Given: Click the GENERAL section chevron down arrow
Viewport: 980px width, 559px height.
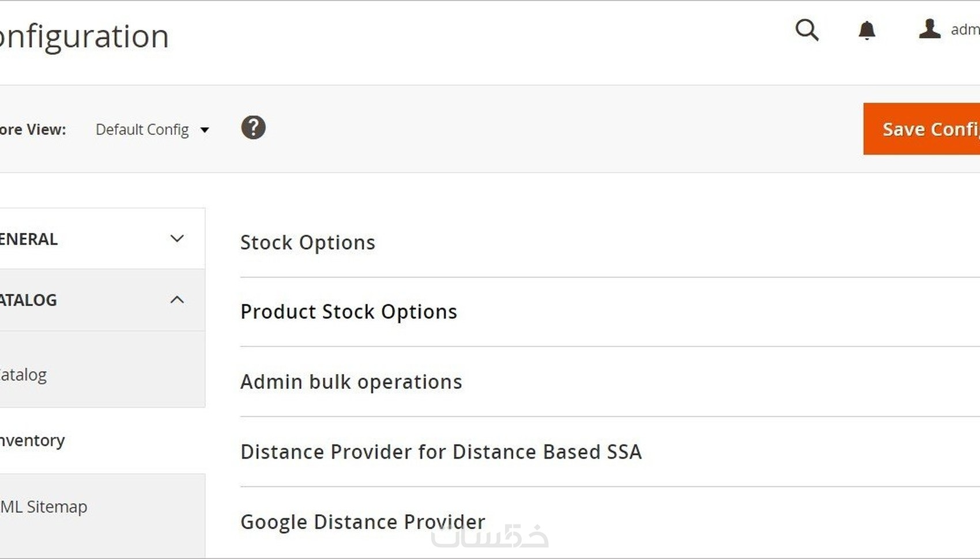Looking at the screenshot, I should (177, 239).
